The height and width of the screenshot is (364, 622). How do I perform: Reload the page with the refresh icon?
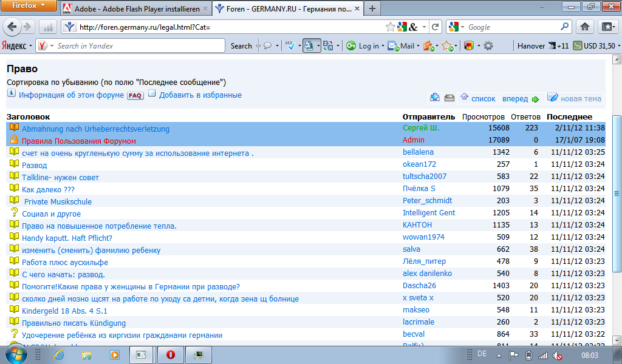(x=435, y=27)
